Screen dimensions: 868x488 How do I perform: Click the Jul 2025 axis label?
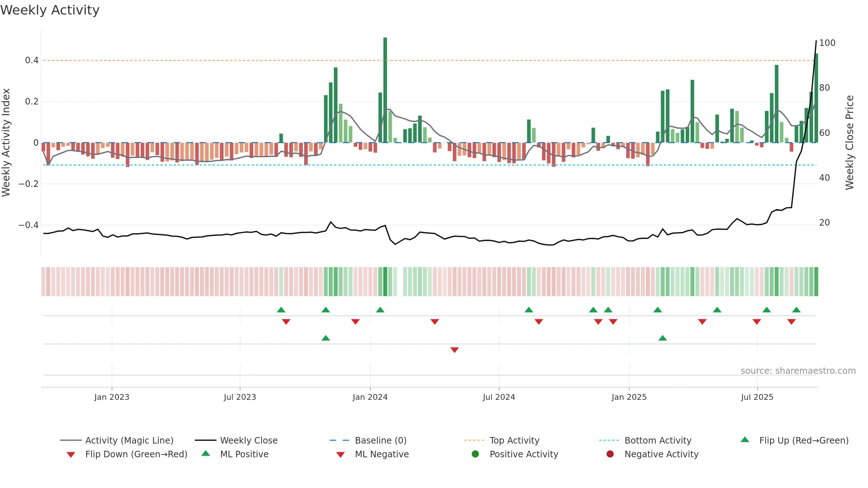[757, 397]
